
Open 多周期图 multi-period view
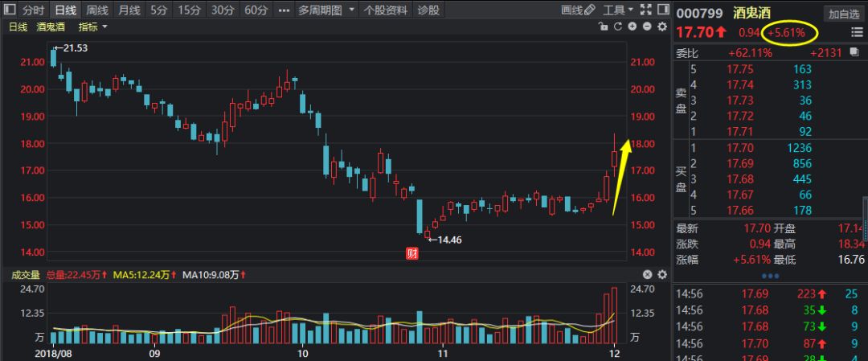tap(320, 10)
